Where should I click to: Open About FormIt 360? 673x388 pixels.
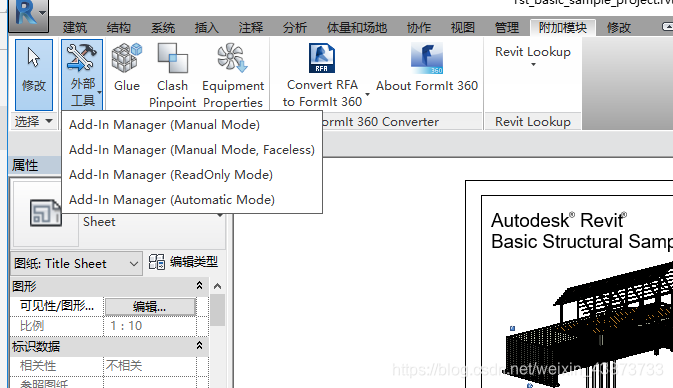(x=427, y=68)
